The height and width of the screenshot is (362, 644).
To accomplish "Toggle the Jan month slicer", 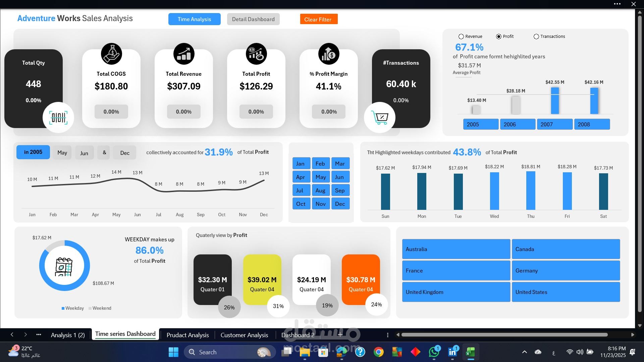I will pos(301,164).
